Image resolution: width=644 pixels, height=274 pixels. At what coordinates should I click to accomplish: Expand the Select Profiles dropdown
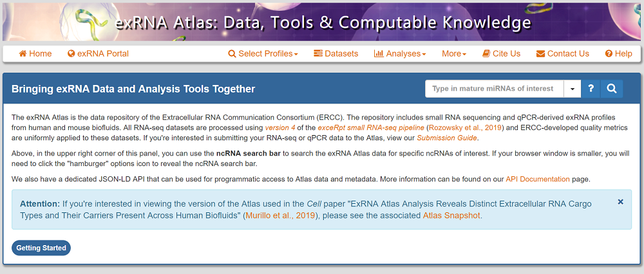tap(263, 54)
